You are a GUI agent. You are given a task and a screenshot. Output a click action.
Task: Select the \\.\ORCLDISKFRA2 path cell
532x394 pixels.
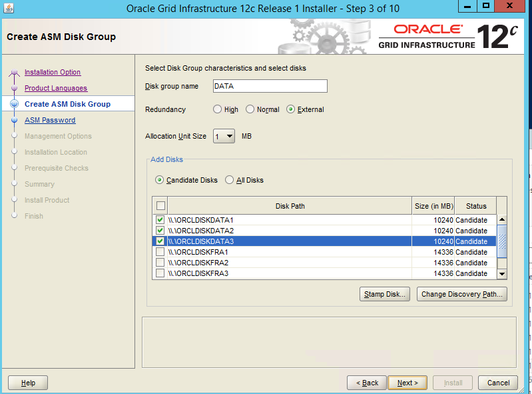[290, 262]
